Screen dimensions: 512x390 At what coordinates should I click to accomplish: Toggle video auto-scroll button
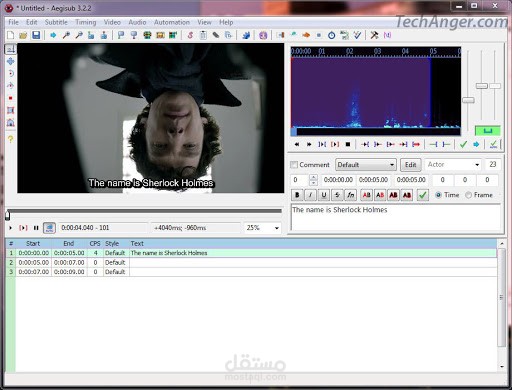pos(49,228)
